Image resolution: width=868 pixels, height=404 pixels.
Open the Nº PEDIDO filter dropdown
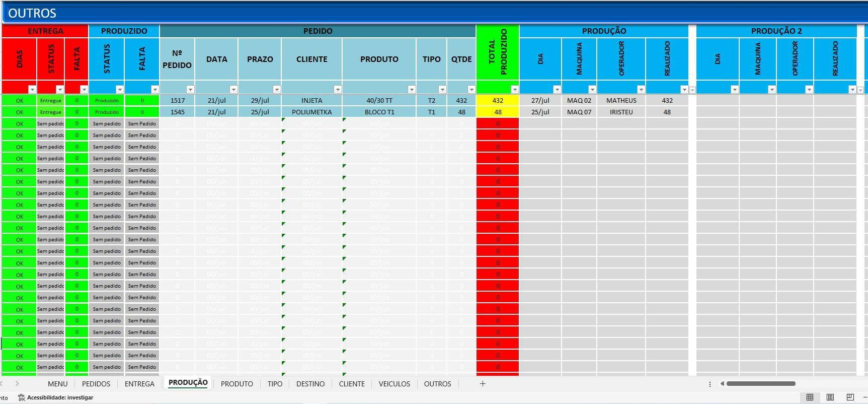(190, 90)
